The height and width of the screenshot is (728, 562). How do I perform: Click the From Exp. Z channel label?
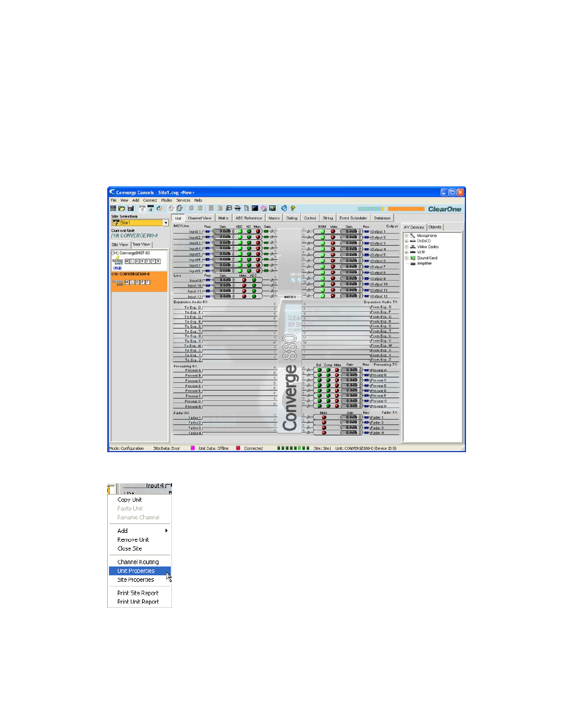381,360
